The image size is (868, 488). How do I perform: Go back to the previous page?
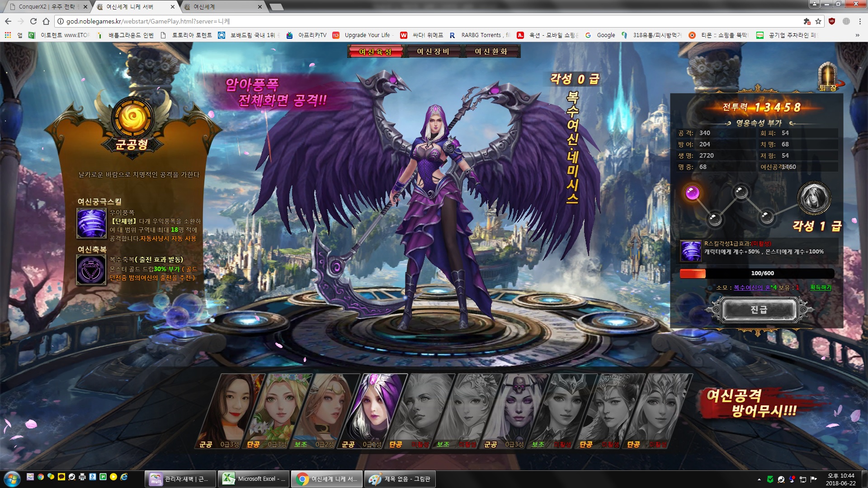pos(8,21)
